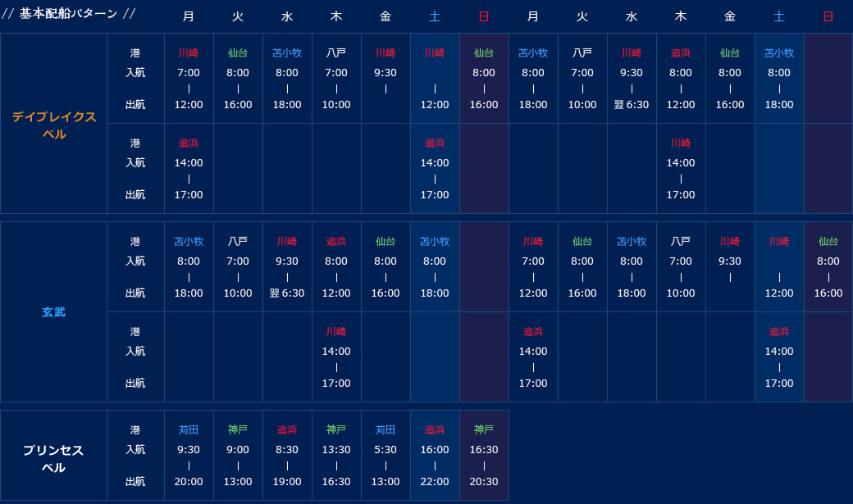This screenshot has width=853, height=504.
Task: Click 刈田 port in プリンセスベル's Monday cell
Action: [x=189, y=430]
